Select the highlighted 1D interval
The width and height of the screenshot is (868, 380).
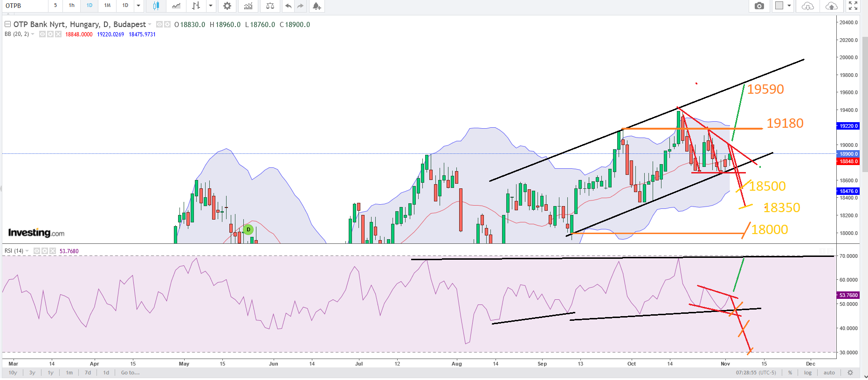90,6
